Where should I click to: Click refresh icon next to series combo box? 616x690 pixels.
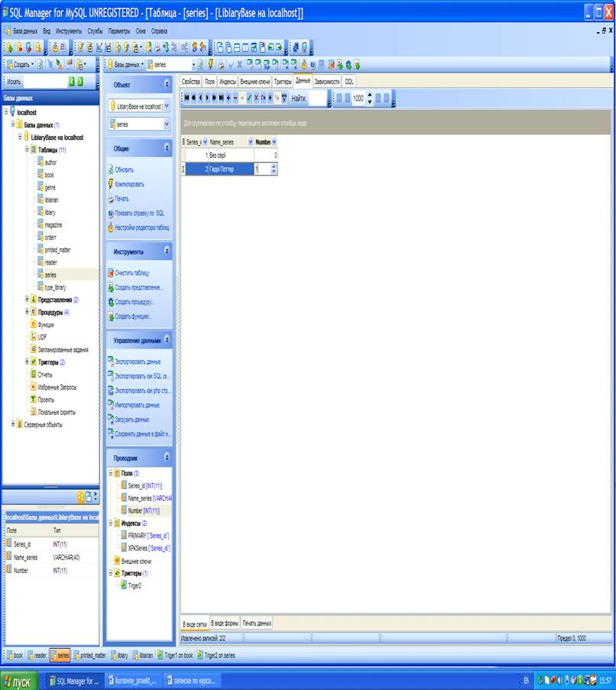[200, 65]
